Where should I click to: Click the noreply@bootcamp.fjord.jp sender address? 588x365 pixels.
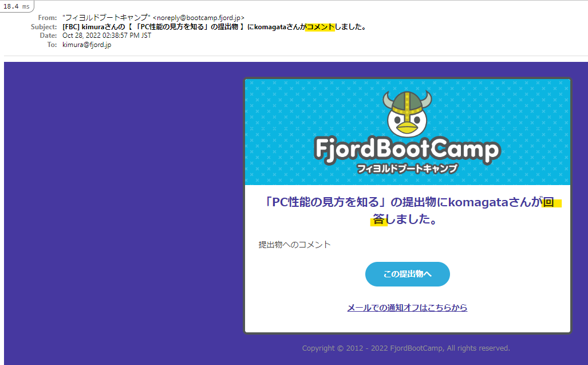coord(199,17)
